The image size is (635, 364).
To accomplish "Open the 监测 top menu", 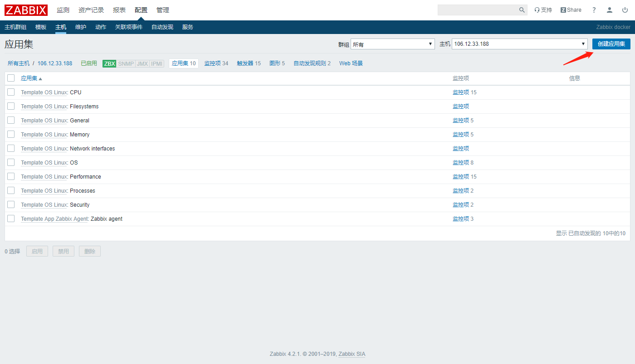I will coord(63,10).
